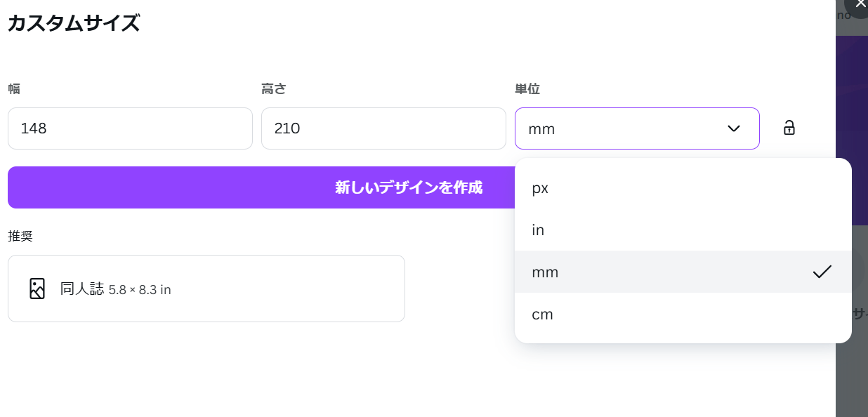This screenshot has height=417, width=868.
Task: Click the image icon beside 同人誌
Action: pyautogui.click(x=37, y=289)
